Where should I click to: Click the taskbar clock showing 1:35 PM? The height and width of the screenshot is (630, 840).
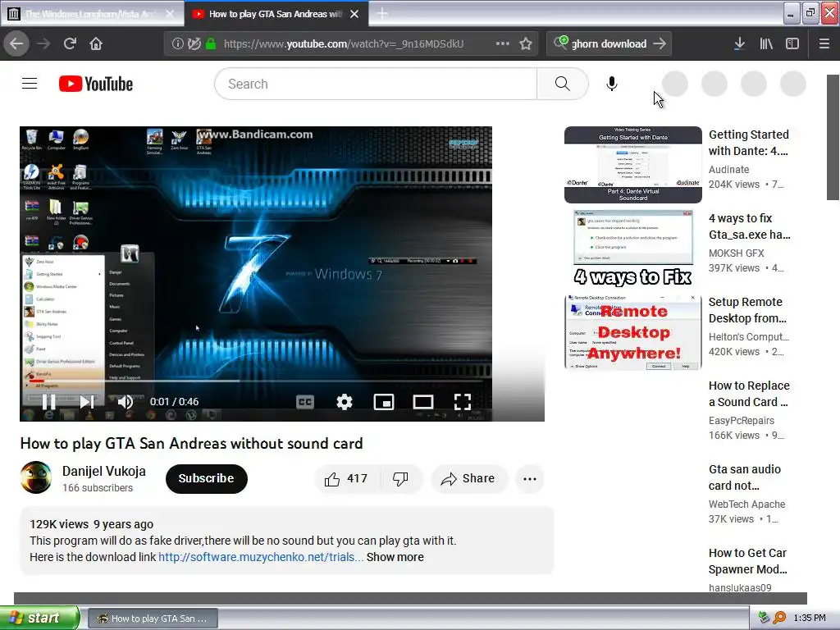pyautogui.click(x=810, y=618)
